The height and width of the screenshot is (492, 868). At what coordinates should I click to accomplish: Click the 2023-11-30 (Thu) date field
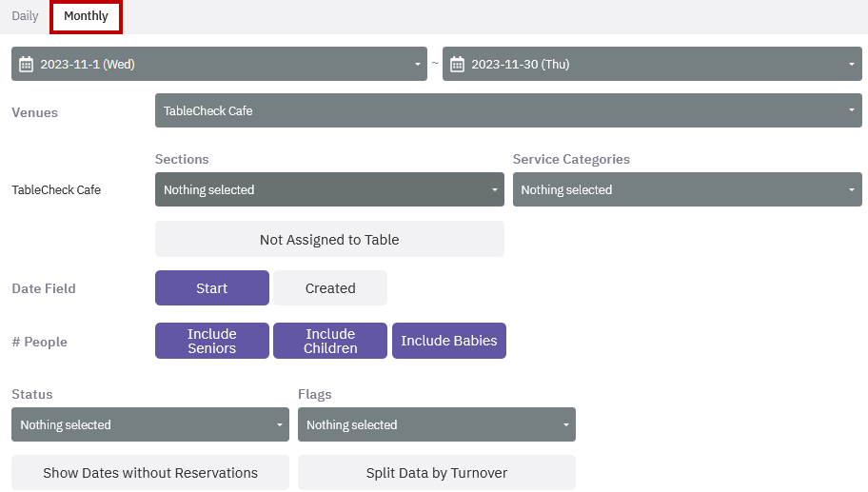(652, 64)
